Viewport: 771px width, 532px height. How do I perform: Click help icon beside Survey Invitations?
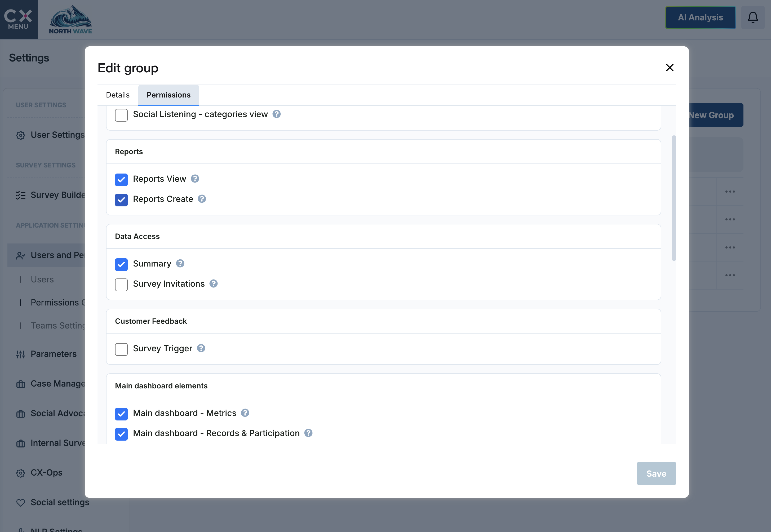click(213, 283)
